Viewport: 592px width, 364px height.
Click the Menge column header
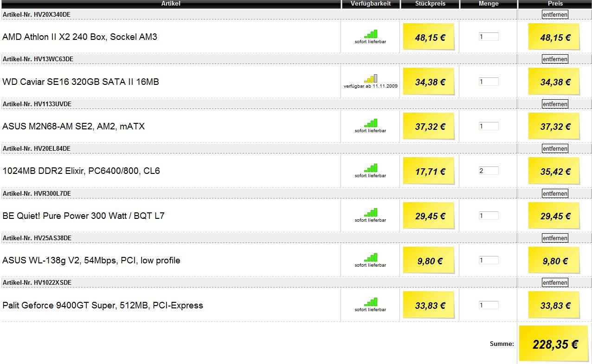point(489,4)
